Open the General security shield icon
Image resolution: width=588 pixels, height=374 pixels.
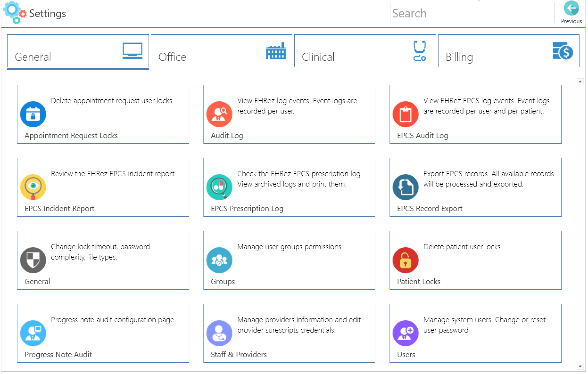pos(33,260)
